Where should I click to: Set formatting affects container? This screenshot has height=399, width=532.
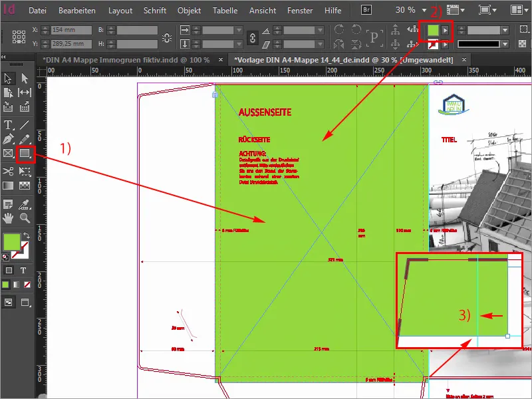click(9, 271)
